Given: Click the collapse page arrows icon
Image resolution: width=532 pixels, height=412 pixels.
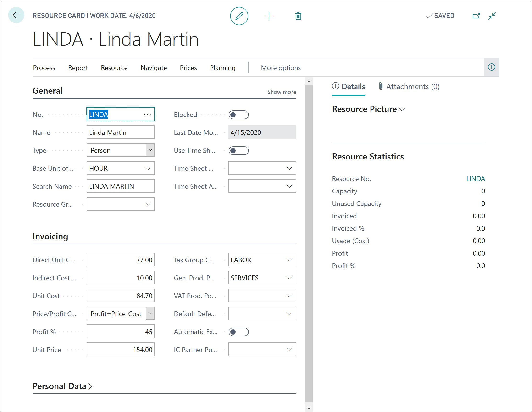Looking at the screenshot, I should point(492,16).
